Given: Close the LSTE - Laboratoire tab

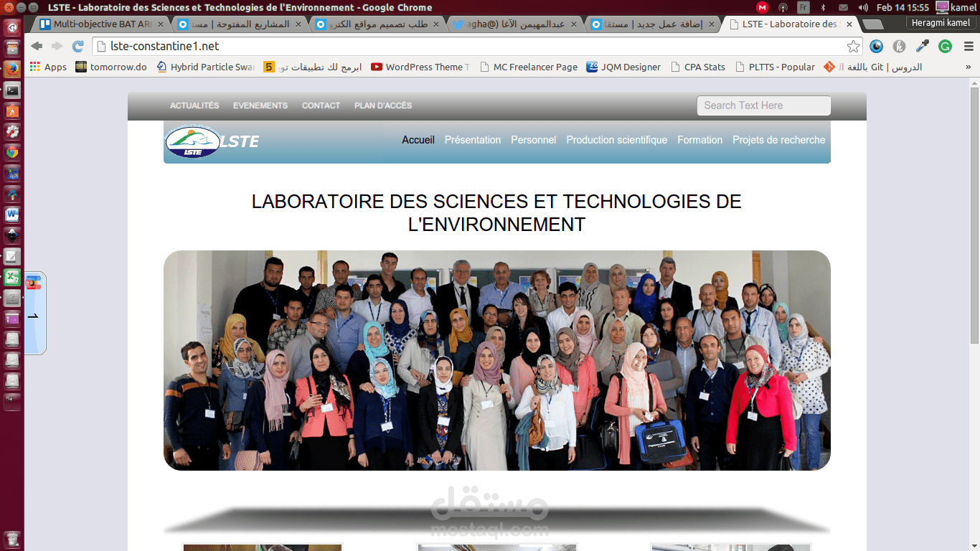Looking at the screenshot, I should point(849,24).
